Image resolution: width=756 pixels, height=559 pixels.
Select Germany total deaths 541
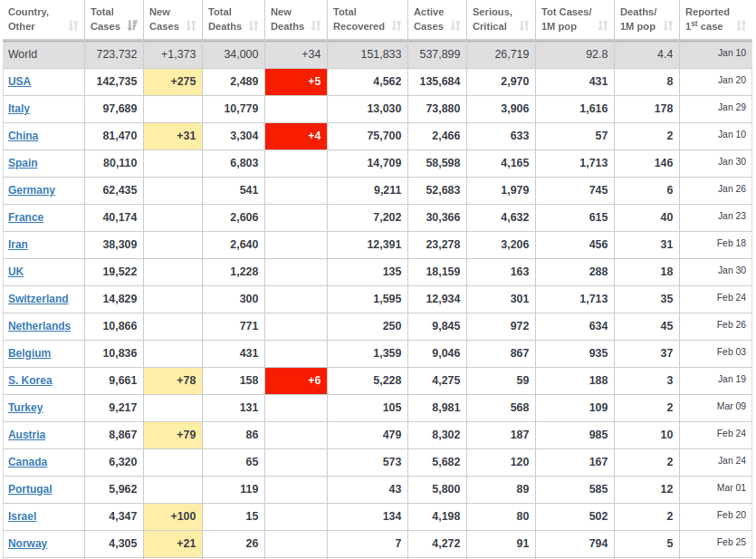coord(249,190)
